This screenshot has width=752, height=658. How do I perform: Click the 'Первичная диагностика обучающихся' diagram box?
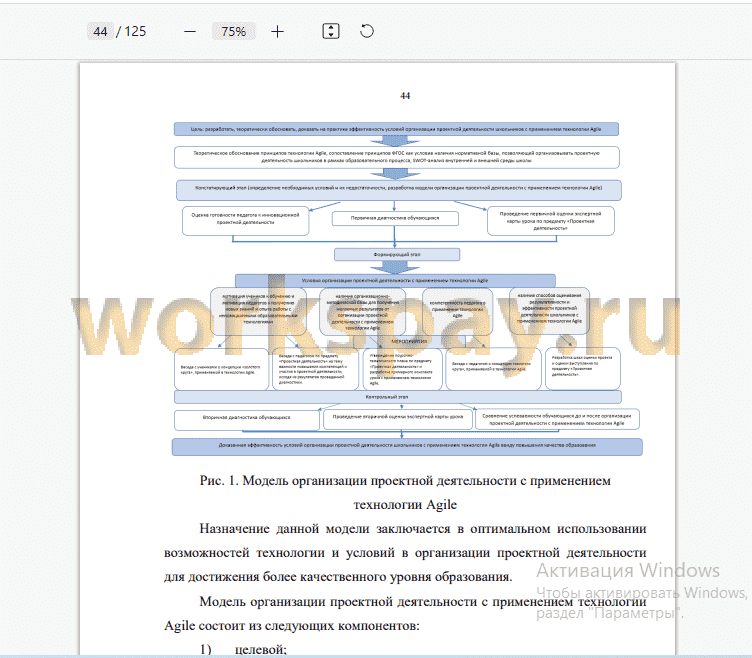pyautogui.click(x=395, y=218)
